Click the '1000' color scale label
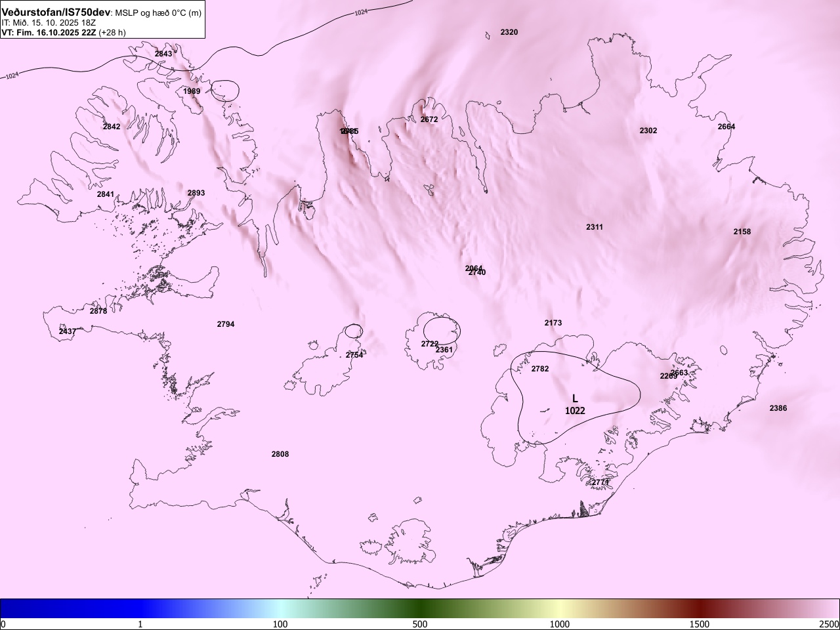The height and width of the screenshot is (630, 840). pyautogui.click(x=560, y=623)
